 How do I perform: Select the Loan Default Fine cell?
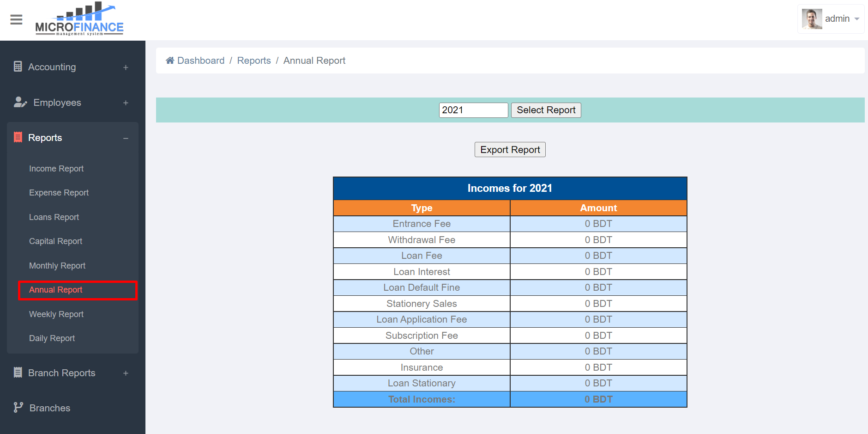tap(422, 287)
